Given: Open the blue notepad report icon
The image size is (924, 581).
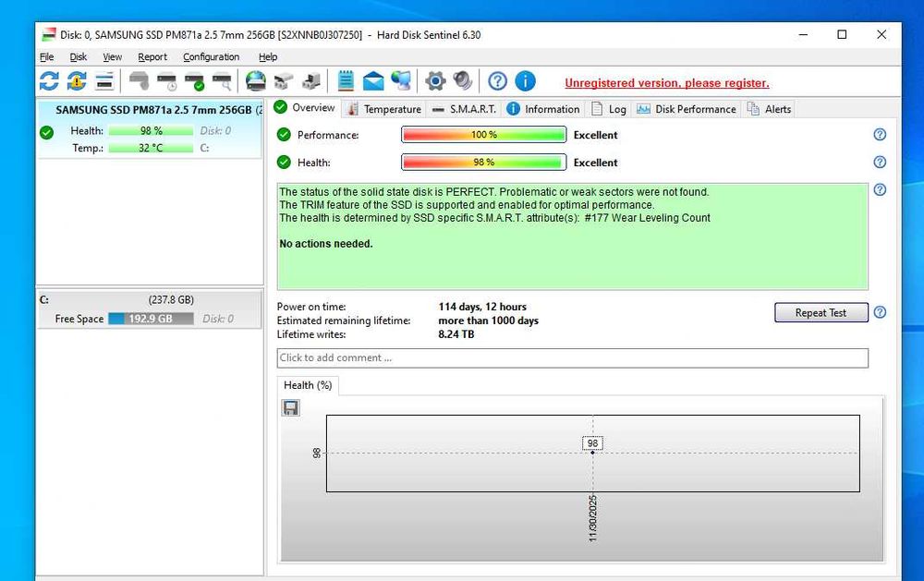Looking at the screenshot, I should click(x=346, y=80).
